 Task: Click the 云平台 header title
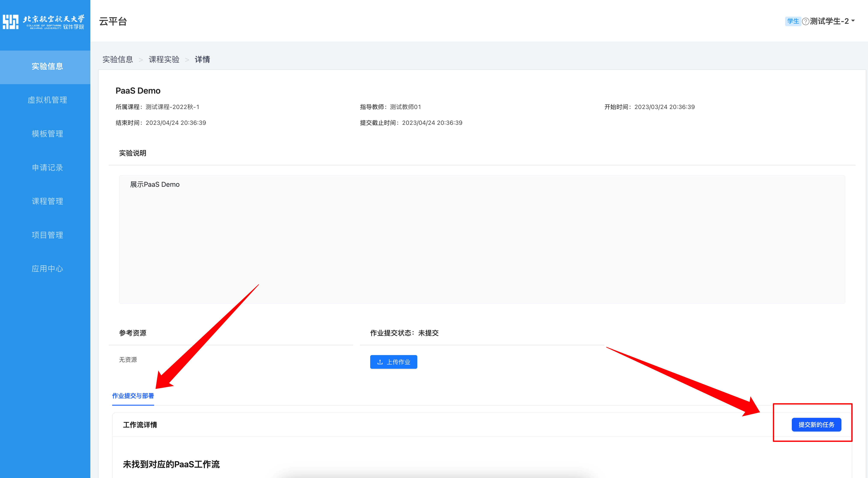[x=113, y=22]
